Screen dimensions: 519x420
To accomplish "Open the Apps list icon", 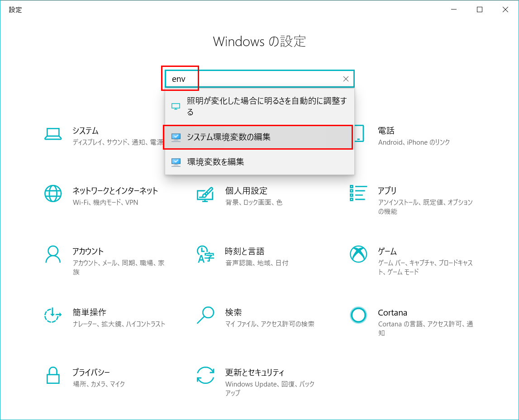I will click(358, 193).
